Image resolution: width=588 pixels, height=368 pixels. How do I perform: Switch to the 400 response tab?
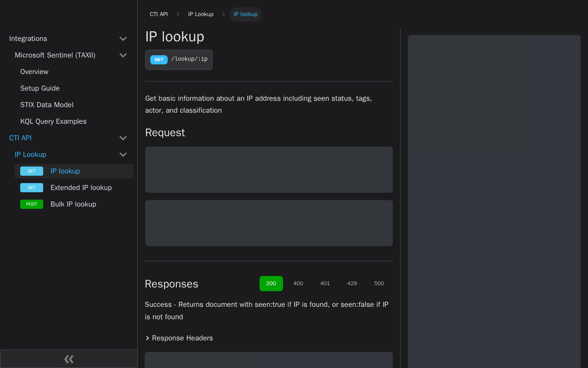click(x=298, y=283)
